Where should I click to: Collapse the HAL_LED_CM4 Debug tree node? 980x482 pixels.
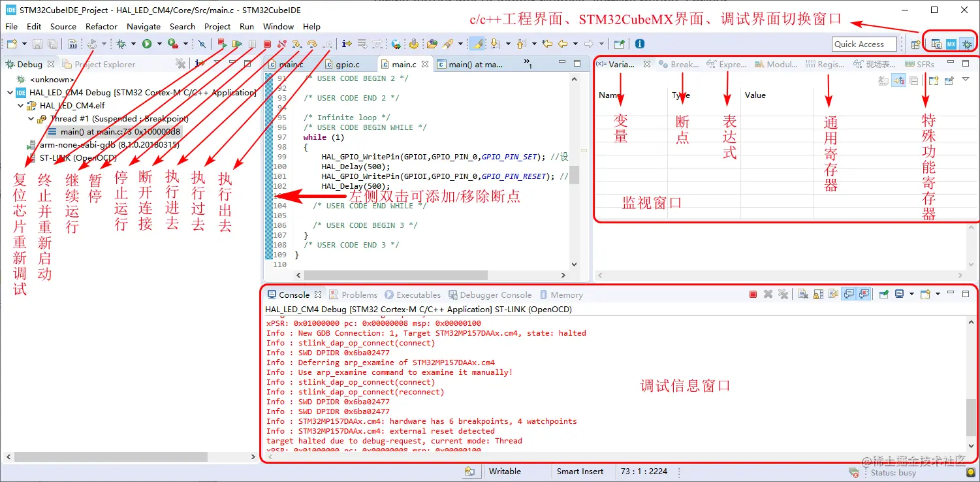point(10,93)
